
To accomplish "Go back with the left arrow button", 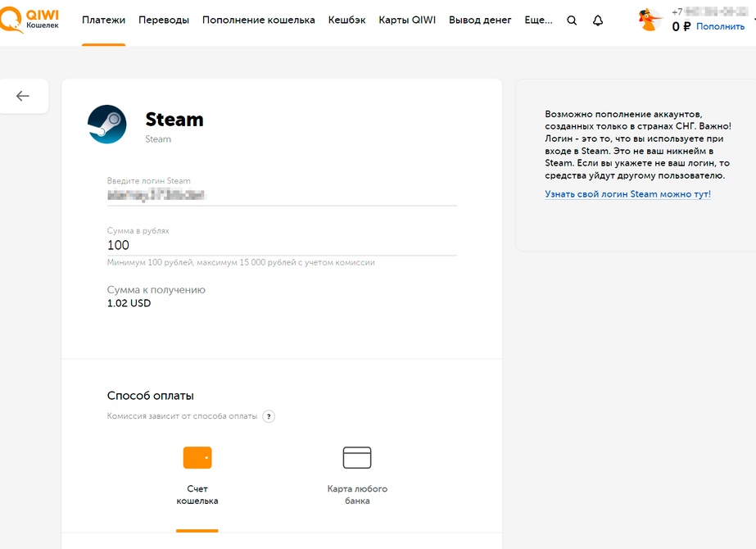I will [x=23, y=96].
